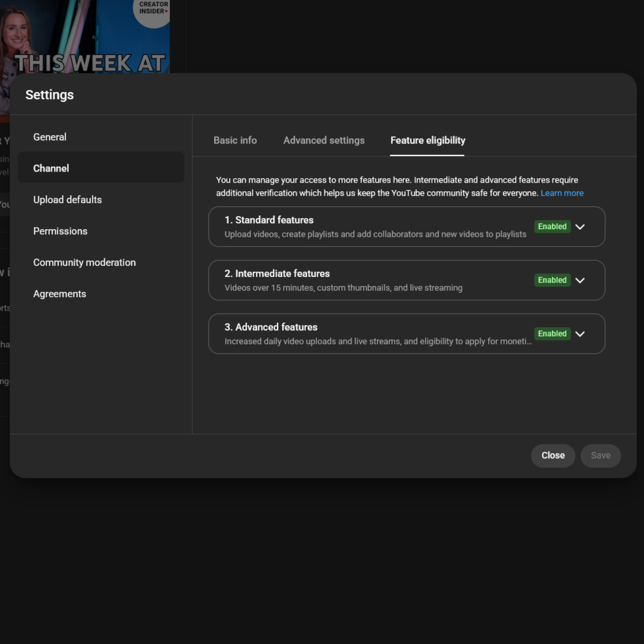Expand the Intermediate features chevron

coord(580,280)
